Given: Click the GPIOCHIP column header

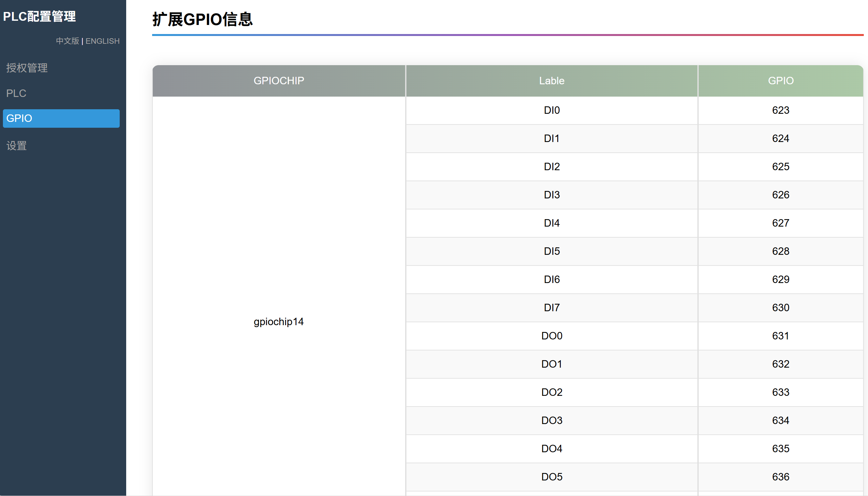Looking at the screenshot, I should coord(279,81).
